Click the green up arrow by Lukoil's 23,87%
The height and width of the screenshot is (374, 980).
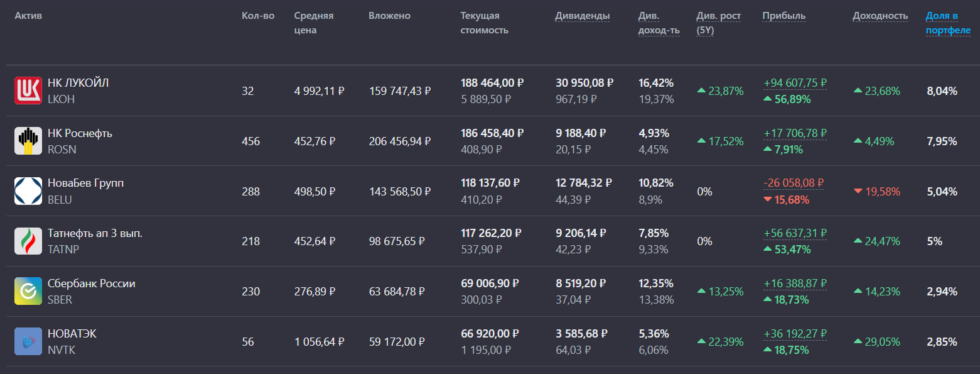click(702, 91)
